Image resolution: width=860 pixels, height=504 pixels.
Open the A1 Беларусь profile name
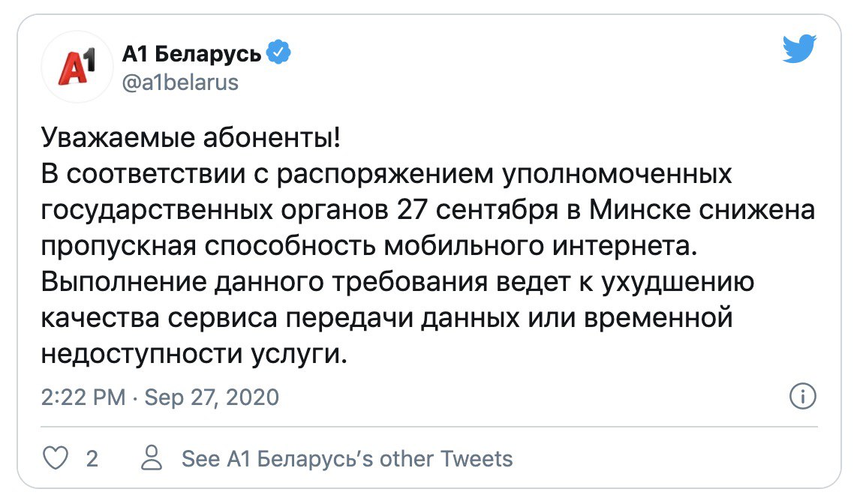[192, 55]
